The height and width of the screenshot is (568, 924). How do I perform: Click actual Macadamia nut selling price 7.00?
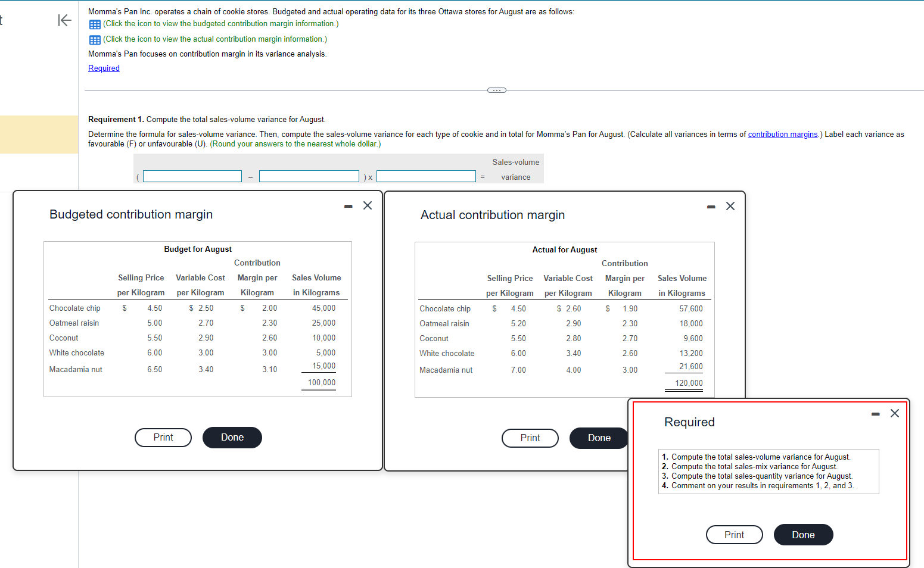pos(518,370)
